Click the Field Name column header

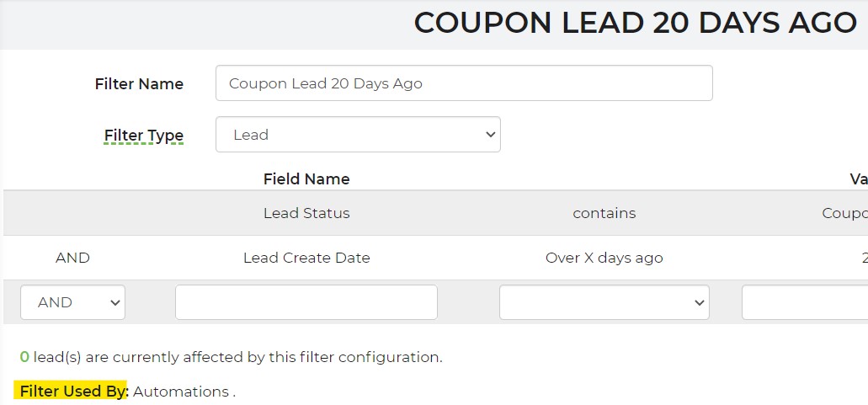tap(306, 179)
